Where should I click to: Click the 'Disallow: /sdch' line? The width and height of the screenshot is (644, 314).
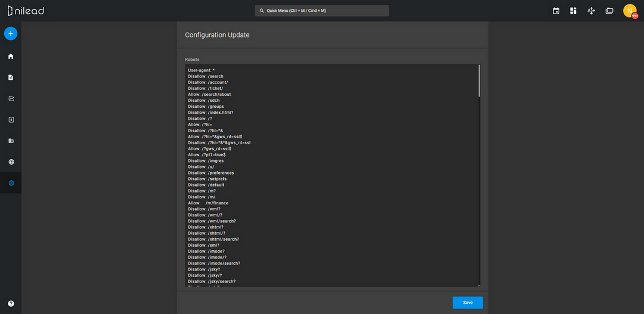coord(204,100)
